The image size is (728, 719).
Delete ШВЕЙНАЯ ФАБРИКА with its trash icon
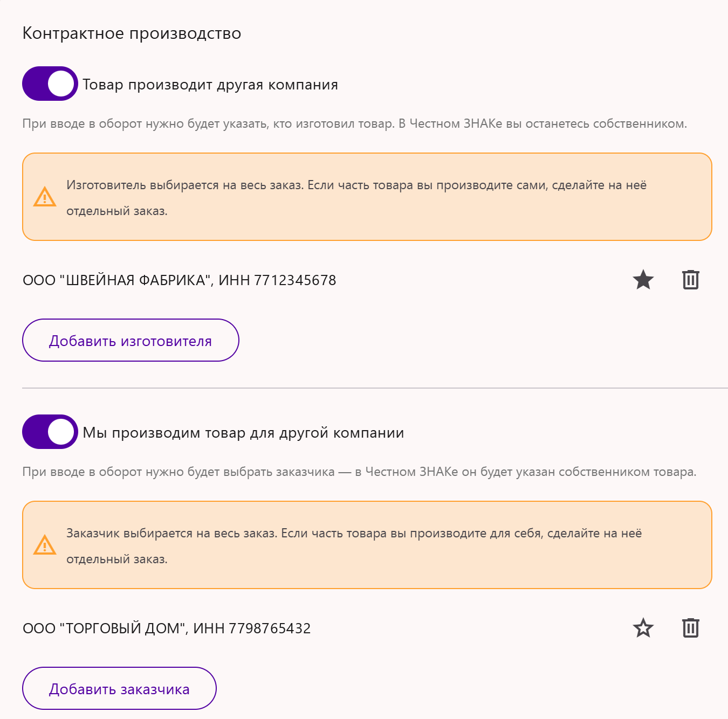[x=690, y=280]
